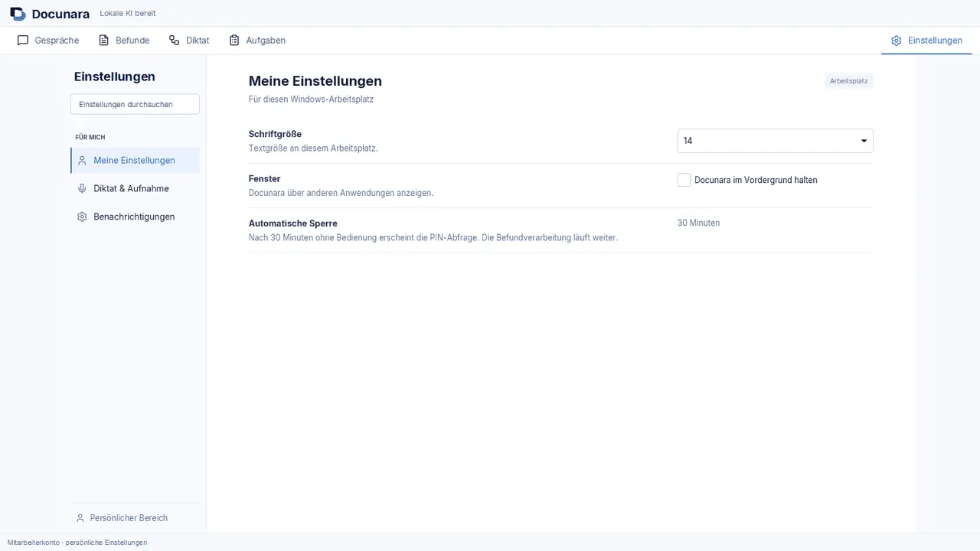Click the Gespräche speech bubble icon

23,41
